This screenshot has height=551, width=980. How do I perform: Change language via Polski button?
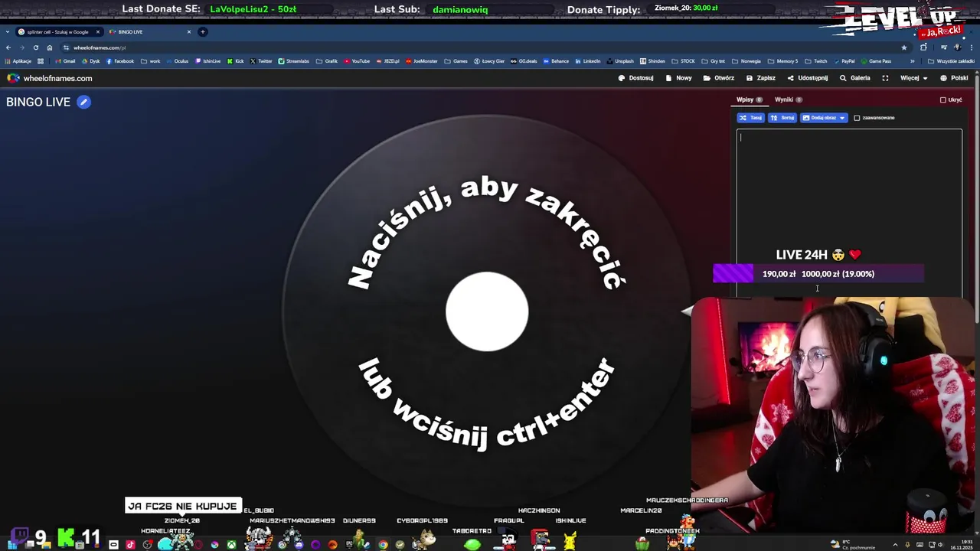pyautogui.click(x=954, y=78)
